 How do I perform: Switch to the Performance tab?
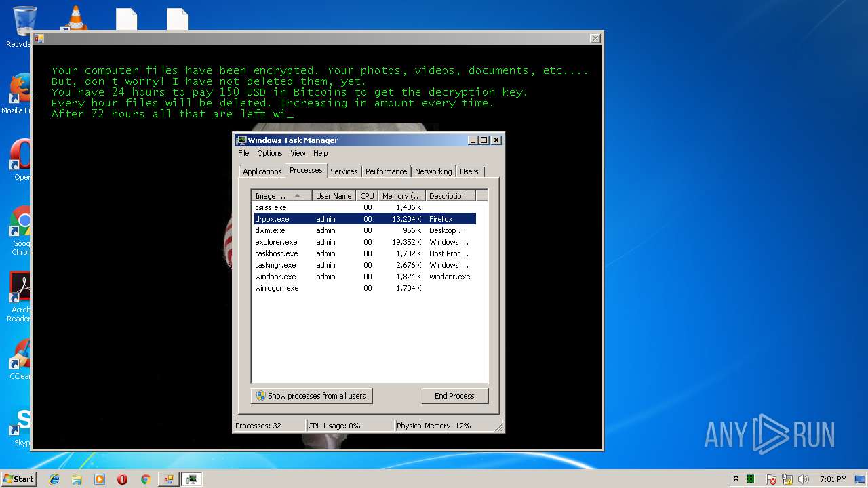pos(387,171)
